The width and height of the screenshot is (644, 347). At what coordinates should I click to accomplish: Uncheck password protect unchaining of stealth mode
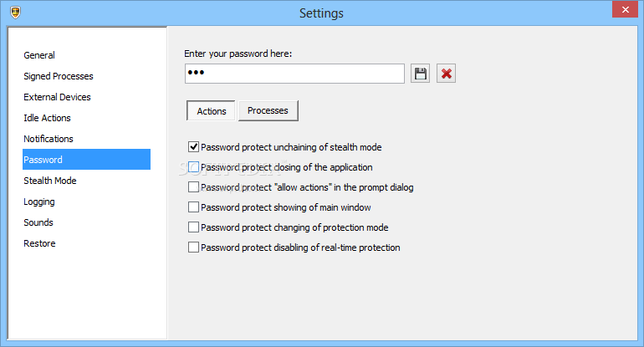tap(193, 147)
